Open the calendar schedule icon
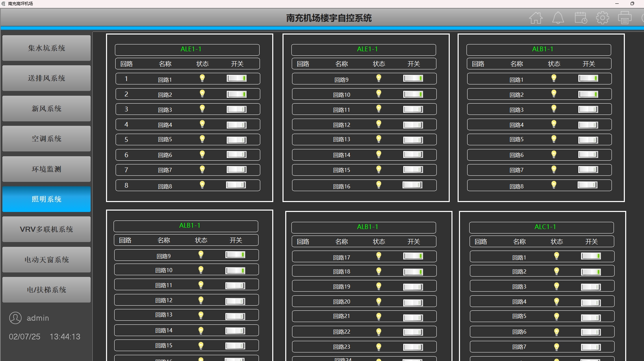The height and width of the screenshot is (361, 644). 580,18
